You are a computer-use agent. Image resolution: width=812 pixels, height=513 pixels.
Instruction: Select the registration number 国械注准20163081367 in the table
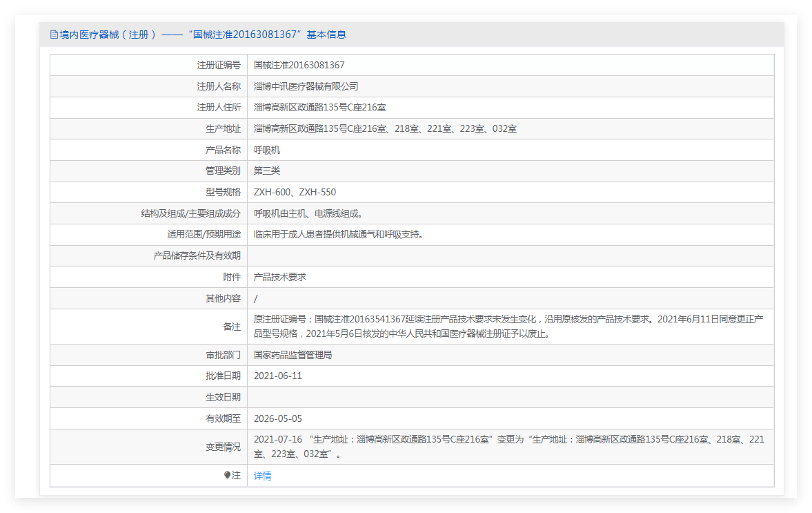pyautogui.click(x=299, y=65)
